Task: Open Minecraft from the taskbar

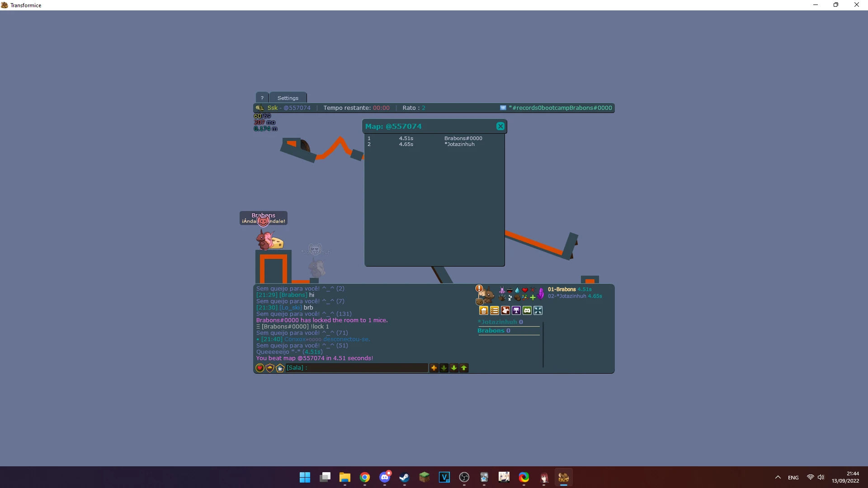Action: coord(425,478)
